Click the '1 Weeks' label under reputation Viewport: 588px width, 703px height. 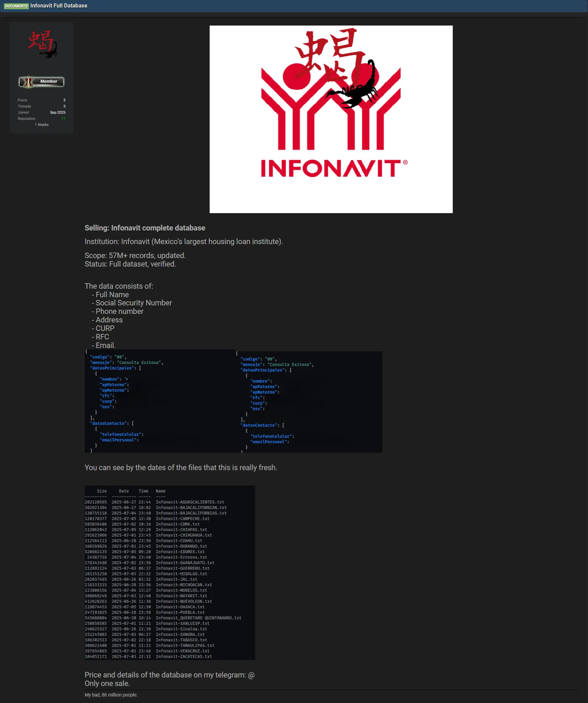pos(42,125)
